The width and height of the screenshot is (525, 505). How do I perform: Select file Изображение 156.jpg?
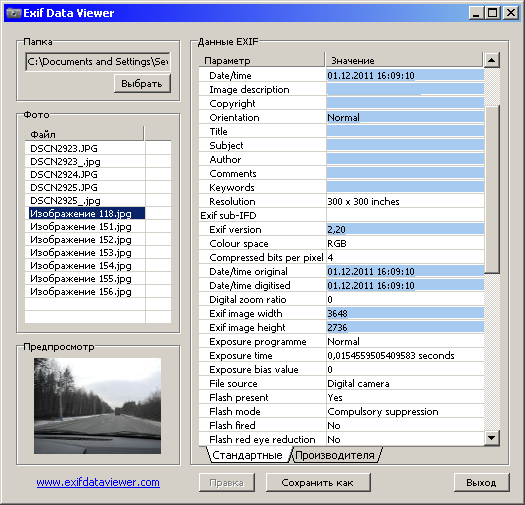point(85,292)
